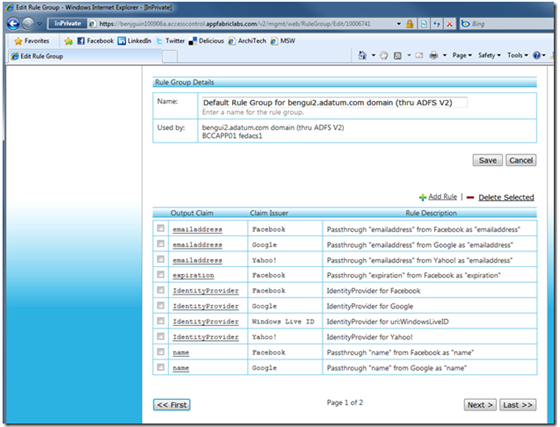Viewport: 560px width, 427px height.
Task: Check the IdentityProvider Yahoo! rule checkbox
Action: [x=161, y=336]
